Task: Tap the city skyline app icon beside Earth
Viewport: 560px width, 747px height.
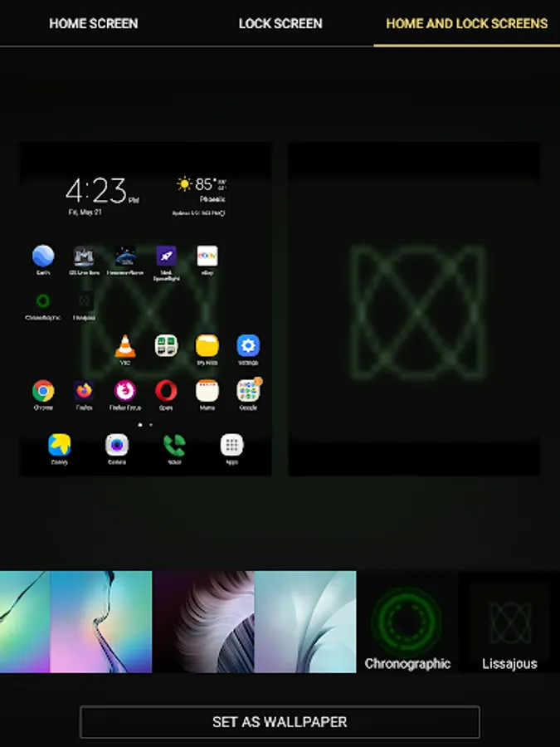Action: [x=85, y=256]
